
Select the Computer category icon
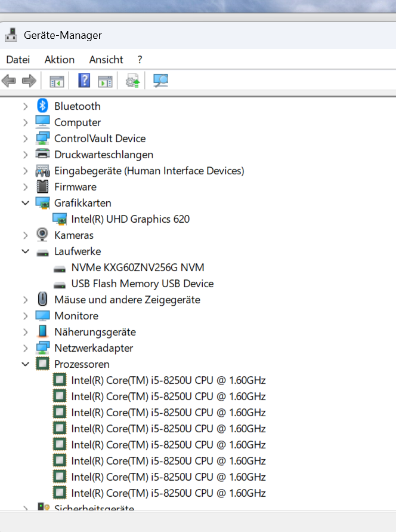point(42,122)
